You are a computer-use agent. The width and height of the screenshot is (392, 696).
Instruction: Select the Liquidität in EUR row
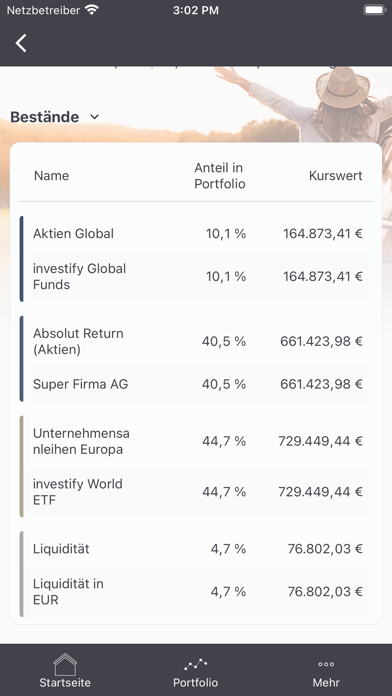click(x=196, y=592)
